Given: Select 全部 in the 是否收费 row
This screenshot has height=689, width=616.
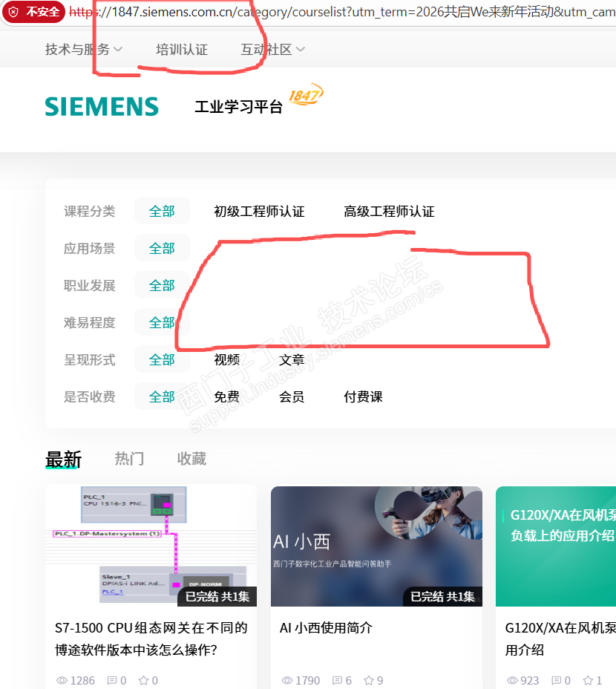Looking at the screenshot, I should [162, 396].
